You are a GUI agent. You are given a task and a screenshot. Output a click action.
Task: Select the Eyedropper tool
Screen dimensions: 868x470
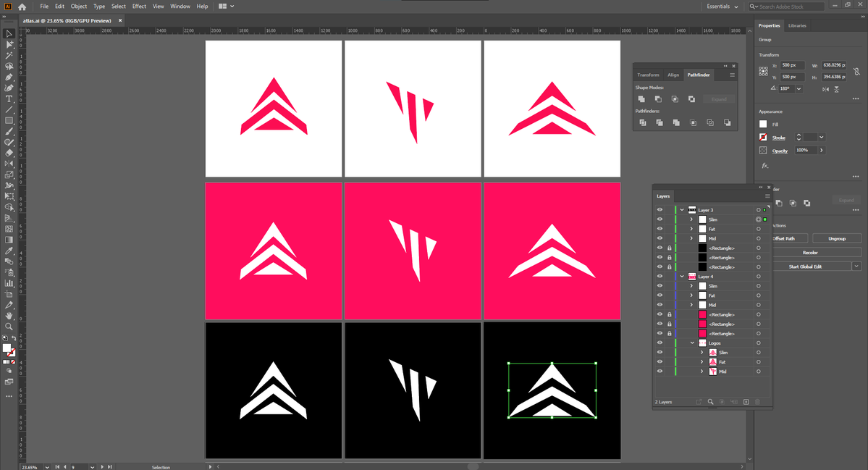click(9, 251)
